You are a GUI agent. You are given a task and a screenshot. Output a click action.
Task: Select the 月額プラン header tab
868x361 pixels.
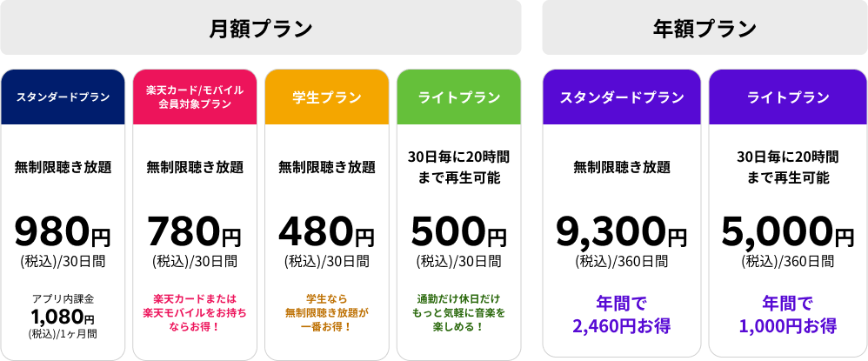coord(261,28)
